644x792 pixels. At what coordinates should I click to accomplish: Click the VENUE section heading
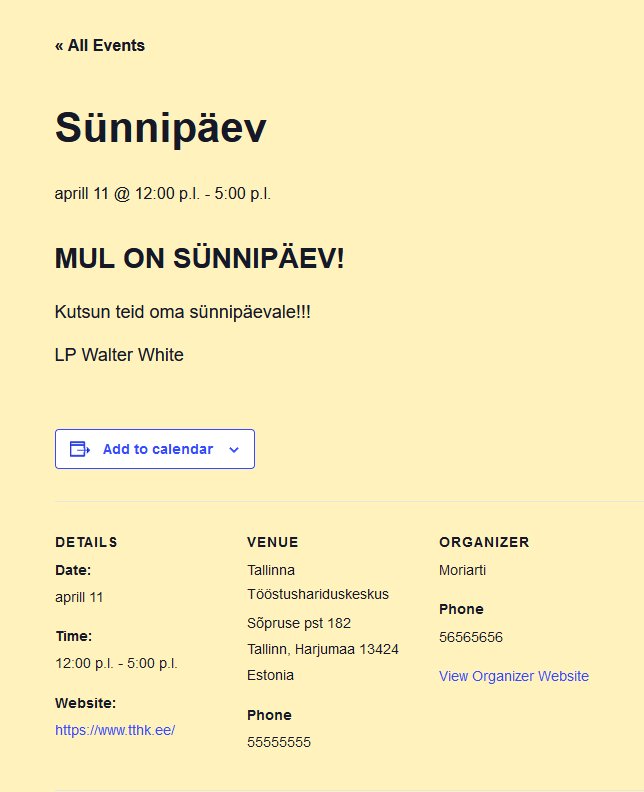click(273, 542)
